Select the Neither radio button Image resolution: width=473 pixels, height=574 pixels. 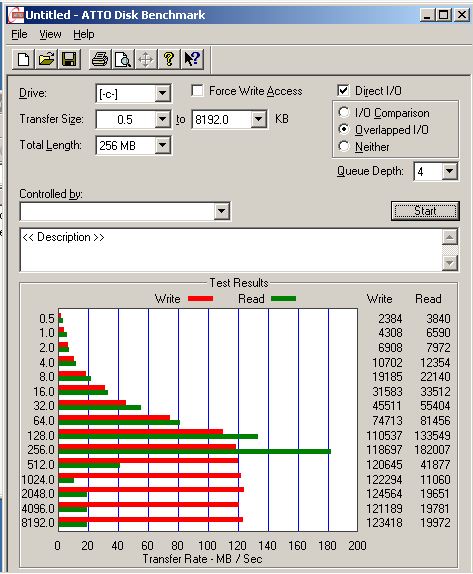(344, 146)
